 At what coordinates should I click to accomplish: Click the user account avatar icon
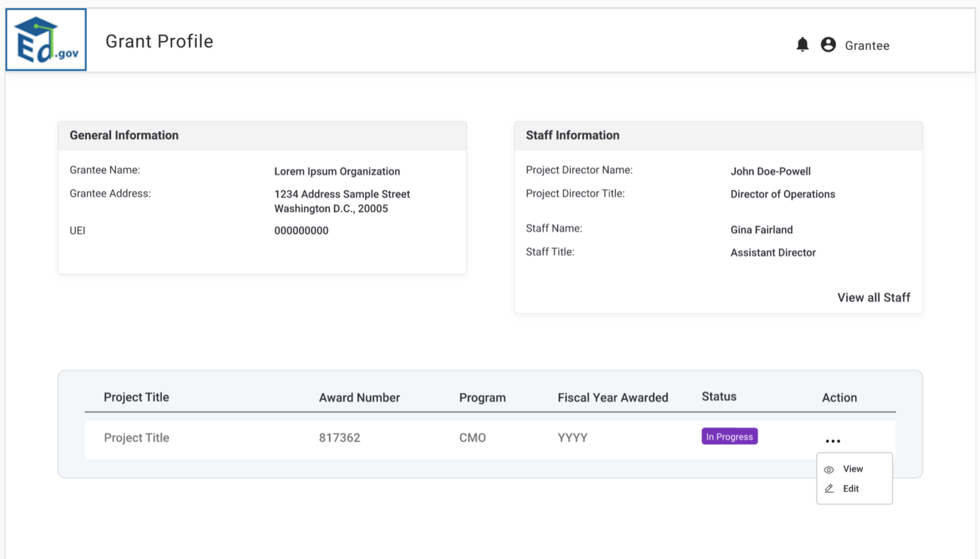tap(828, 45)
